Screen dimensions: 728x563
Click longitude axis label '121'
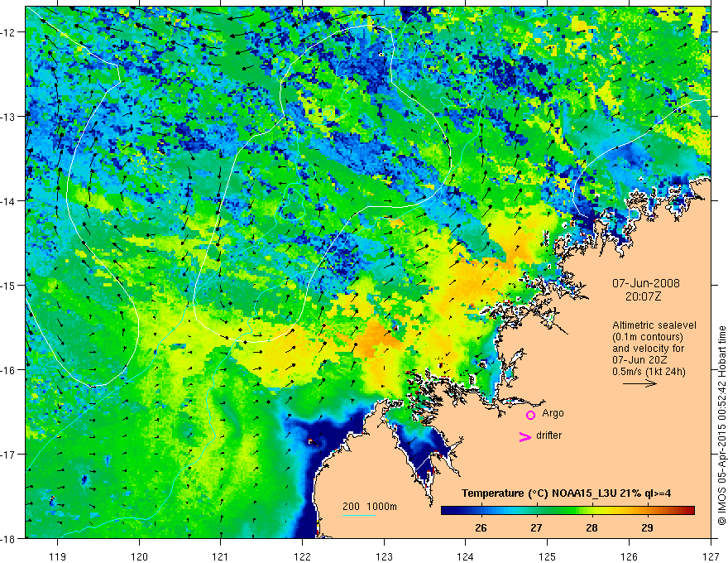(x=221, y=556)
